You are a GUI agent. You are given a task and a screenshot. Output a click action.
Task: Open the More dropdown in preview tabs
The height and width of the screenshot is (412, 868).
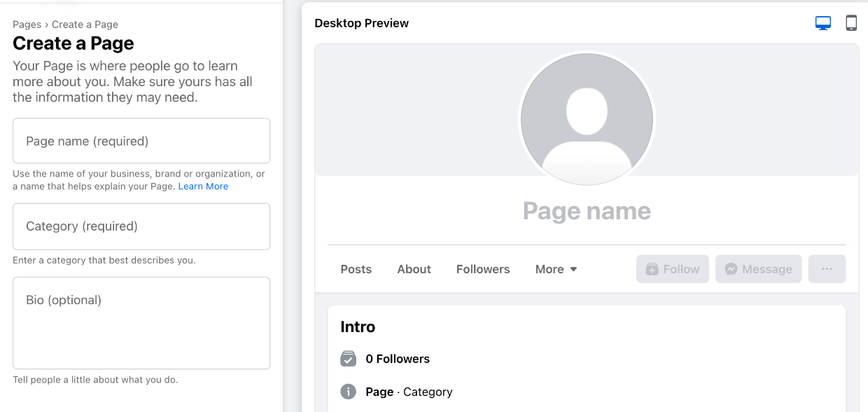tap(555, 268)
